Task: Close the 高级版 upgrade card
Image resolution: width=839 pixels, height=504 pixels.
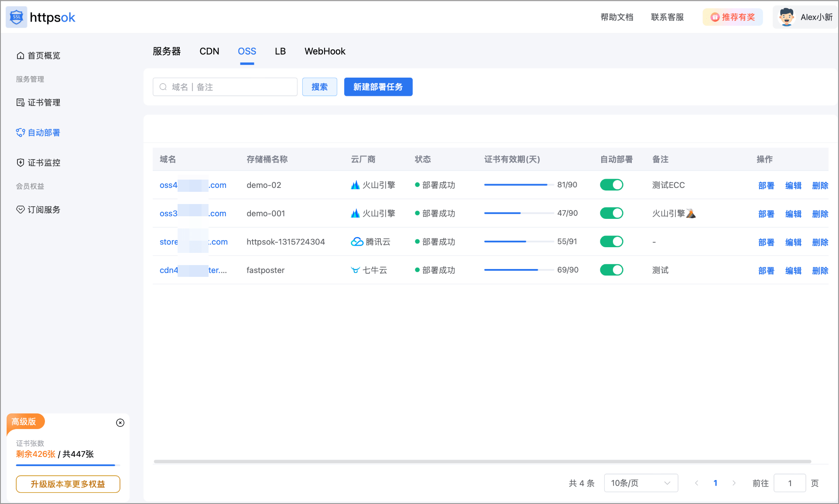Action: 120,422
